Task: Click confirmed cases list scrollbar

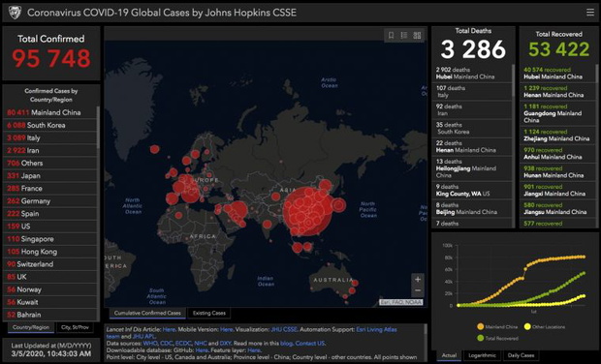Action: 98,128
